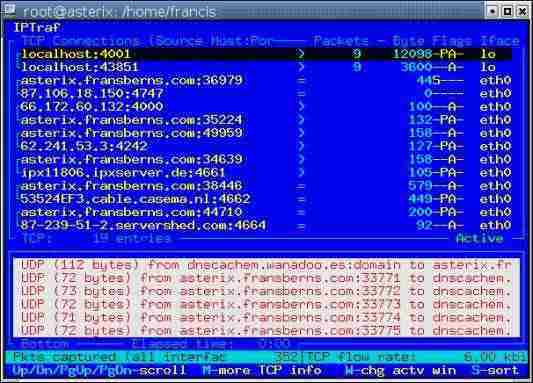The height and width of the screenshot is (383, 533).
Task: Select ipx11806.ipxserver.de:4661 connection
Action: 265,173
